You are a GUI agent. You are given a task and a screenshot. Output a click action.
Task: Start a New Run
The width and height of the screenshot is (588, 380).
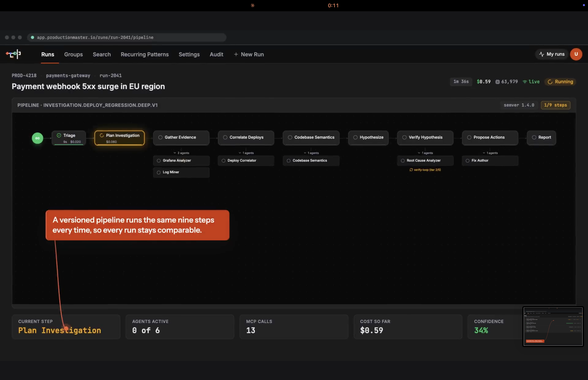tap(249, 54)
